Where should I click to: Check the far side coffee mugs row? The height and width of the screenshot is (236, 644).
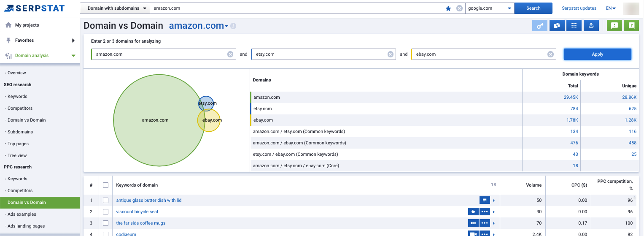pyautogui.click(x=105, y=223)
